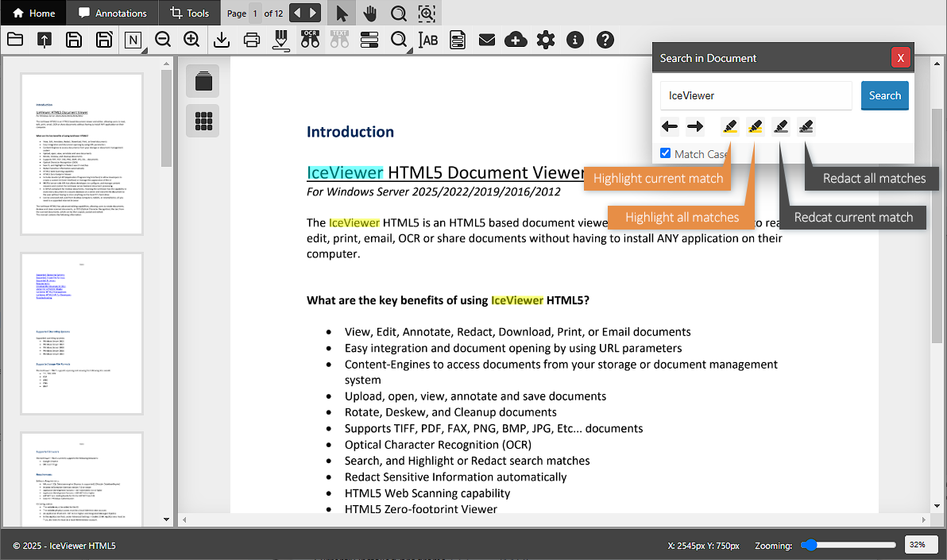Screen dimensions: 947x560
Task: Email the document with envelope icon
Action: coord(487,40)
